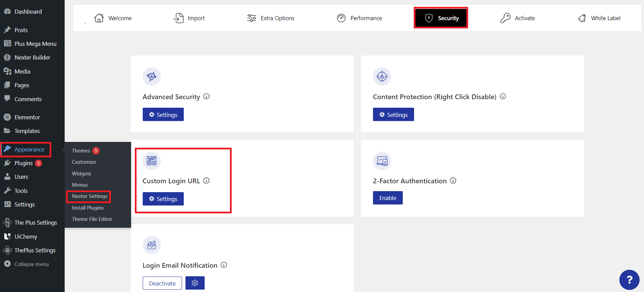This screenshot has width=644, height=292.
Task: Open Content Protection Settings button
Action: pyautogui.click(x=394, y=115)
